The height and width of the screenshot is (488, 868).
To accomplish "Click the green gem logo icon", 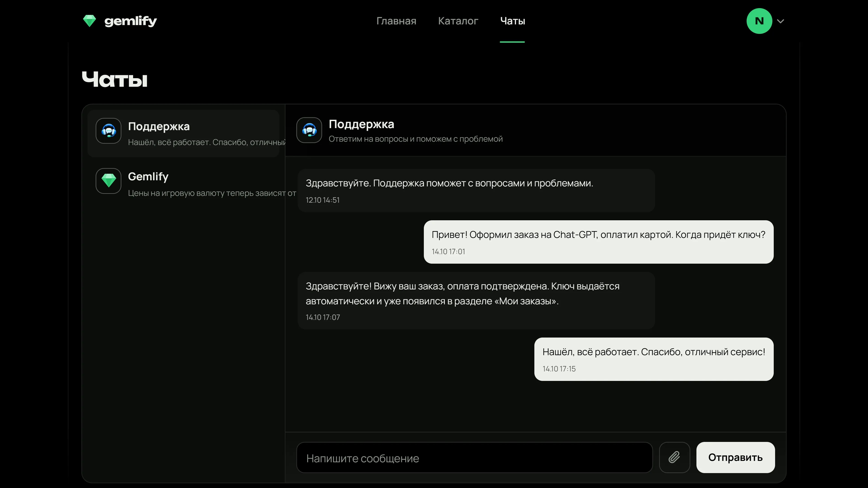I will point(89,21).
